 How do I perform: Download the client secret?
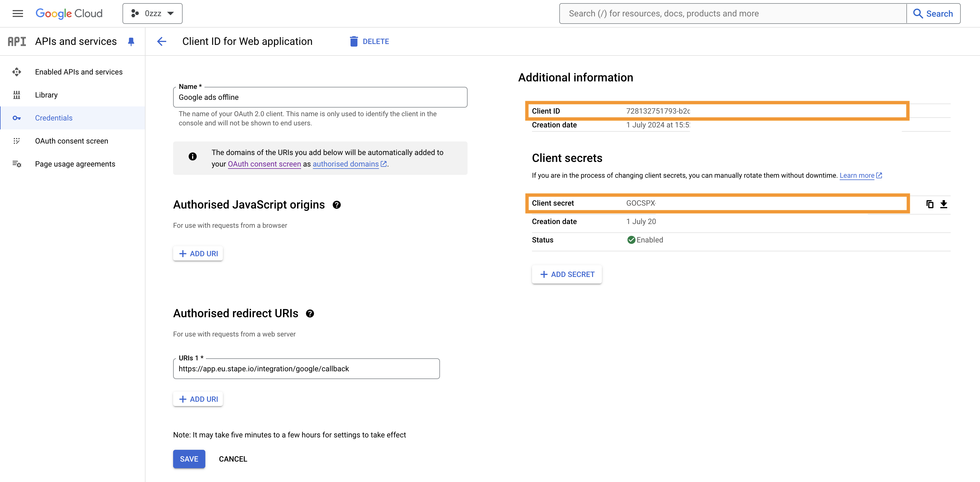(944, 204)
